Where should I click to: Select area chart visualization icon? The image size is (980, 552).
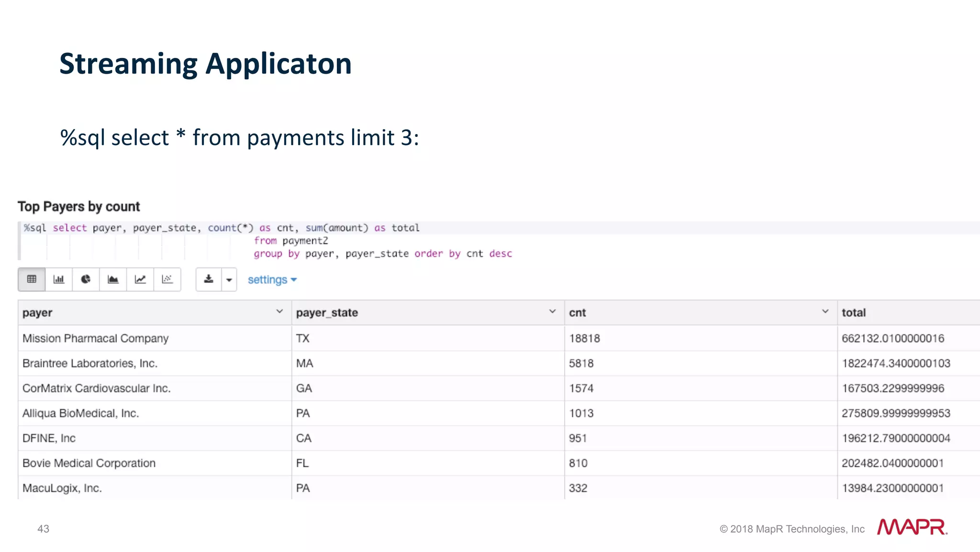113,280
